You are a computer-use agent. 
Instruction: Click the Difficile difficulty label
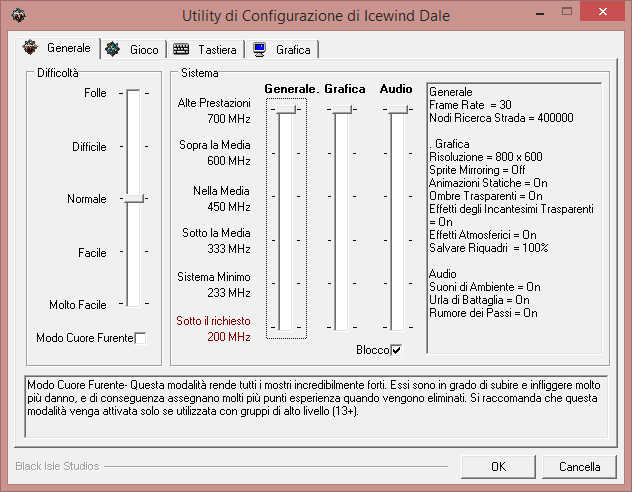89,147
